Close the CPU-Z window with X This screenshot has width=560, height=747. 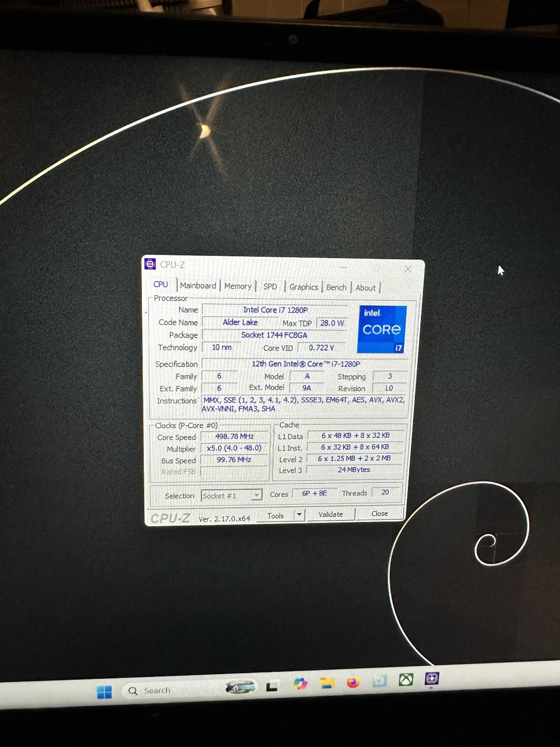(408, 269)
